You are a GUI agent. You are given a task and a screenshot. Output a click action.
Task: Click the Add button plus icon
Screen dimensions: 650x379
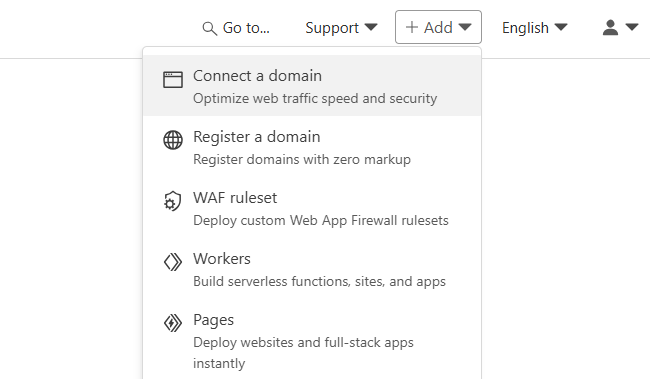click(x=411, y=27)
